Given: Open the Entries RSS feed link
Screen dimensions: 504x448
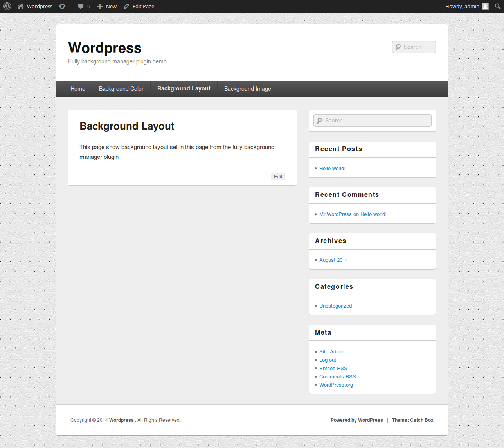Looking at the screenshot, I should [333, 369].
